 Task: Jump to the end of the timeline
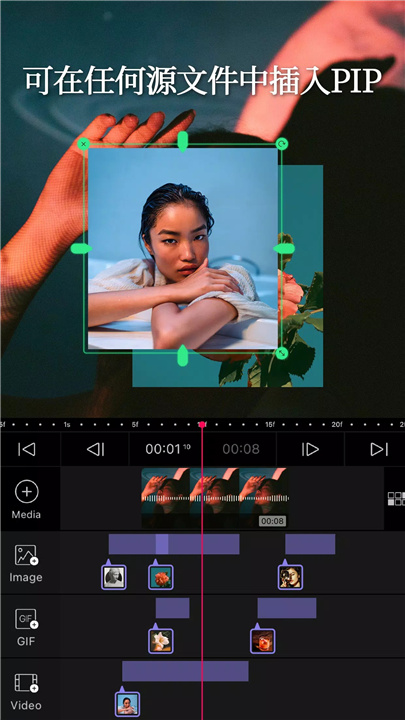(x=379, y=449)
